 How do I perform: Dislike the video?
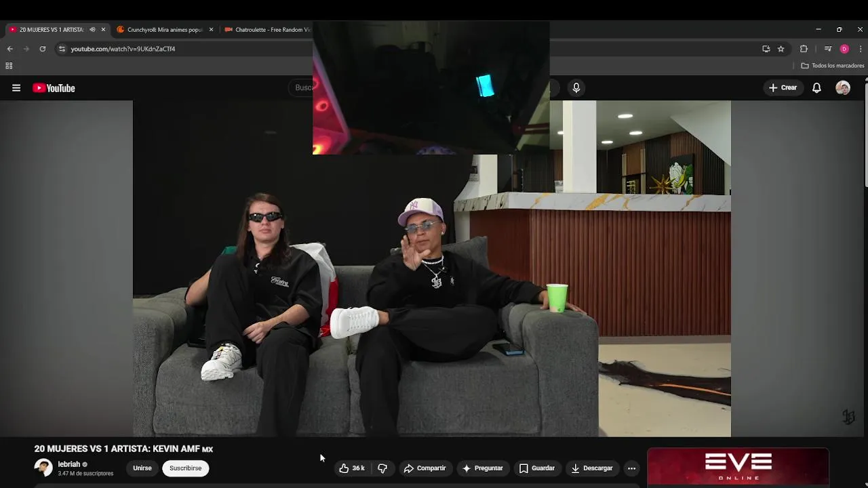click(382, 468)
